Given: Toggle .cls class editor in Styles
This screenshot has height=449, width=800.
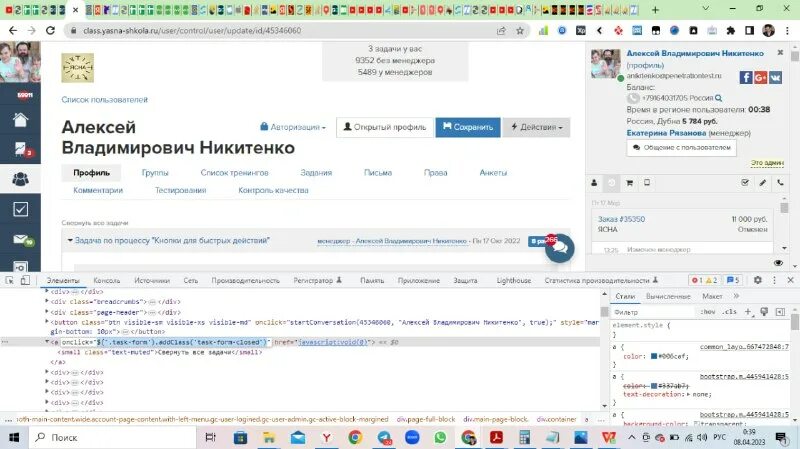Looking at the screenshot, I should pyautogui.click(x=730, y=312).
